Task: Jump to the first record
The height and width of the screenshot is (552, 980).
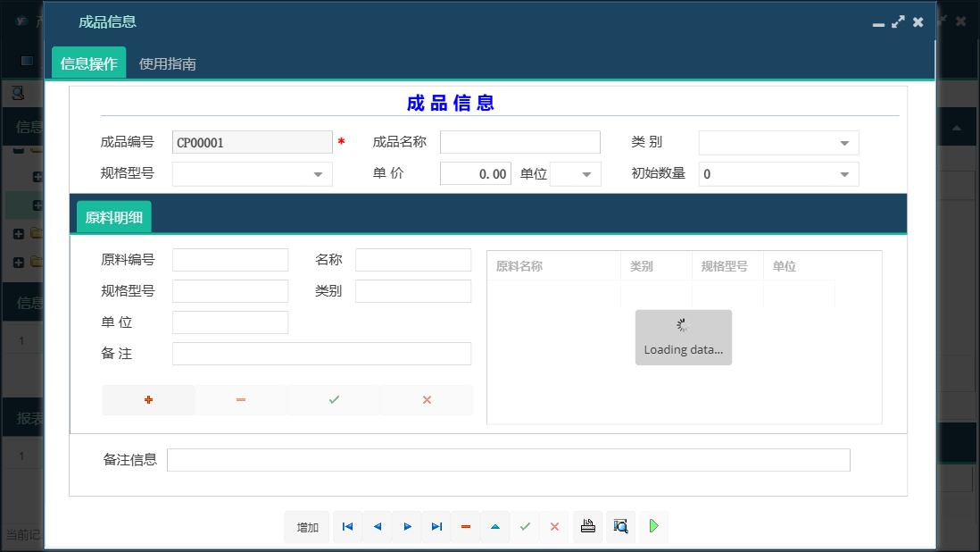Action: click(347, 527)
